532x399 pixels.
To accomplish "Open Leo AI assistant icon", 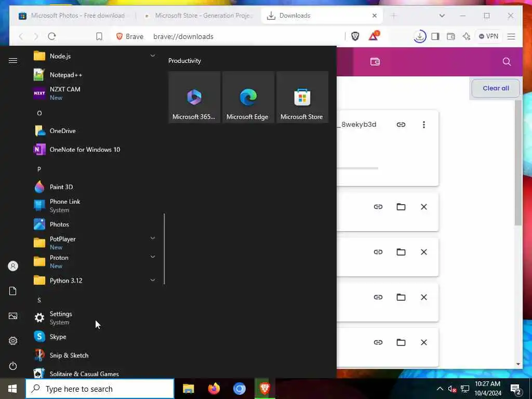I will [x=467, y=36].
